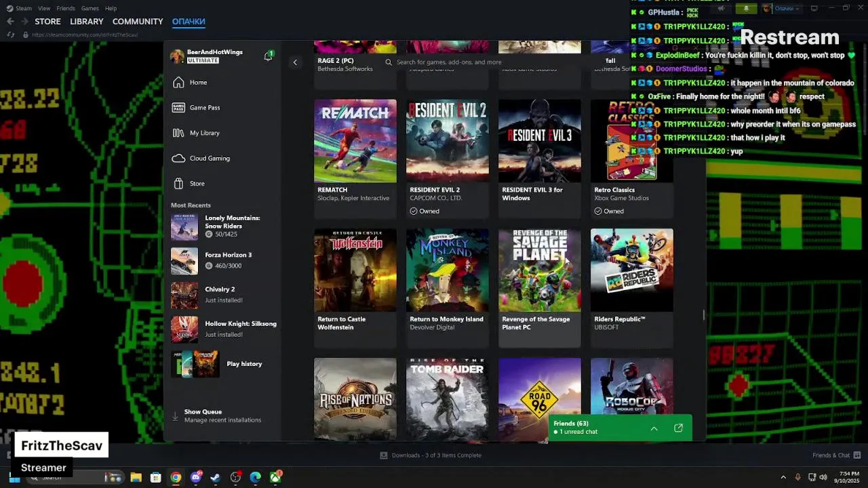Screen dimensions: 868x488
Task: Open the Home icon in Xbox sidebar
Action: click(178, 82)
